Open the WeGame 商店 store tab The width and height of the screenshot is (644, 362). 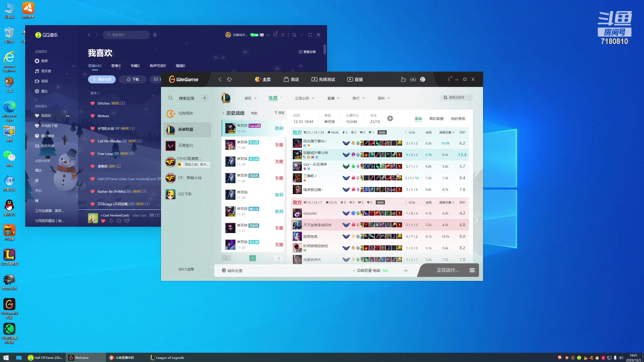pos(291,79)
